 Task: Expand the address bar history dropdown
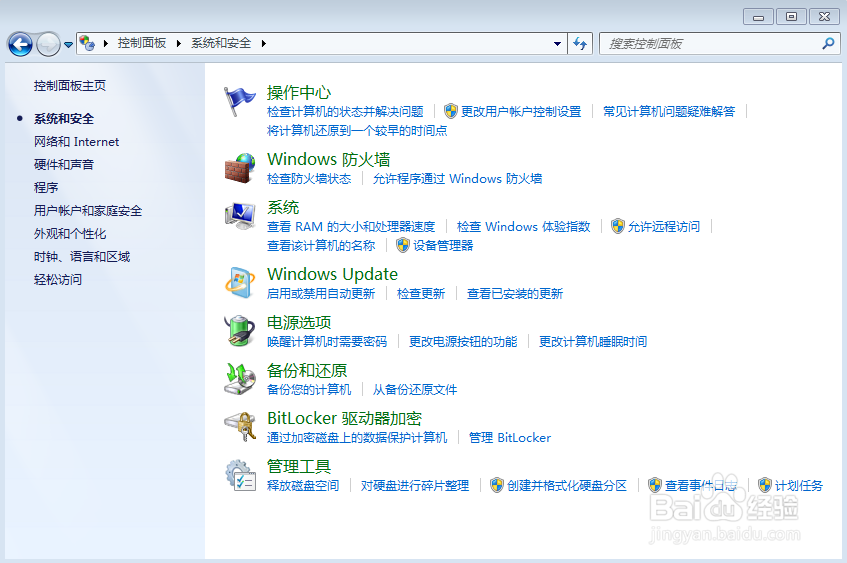557,43
